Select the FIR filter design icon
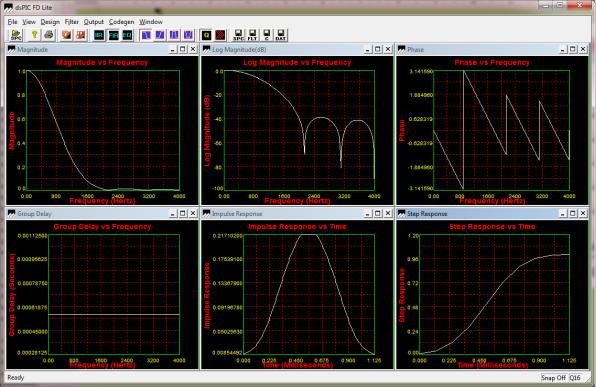The height and width of the screenshot is (387, 596). click(113, 35)
